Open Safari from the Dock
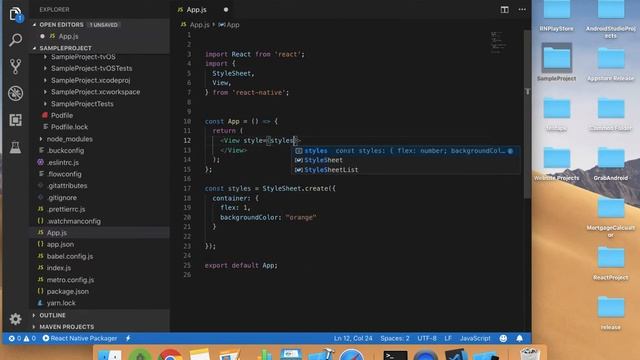 (351, 355)
